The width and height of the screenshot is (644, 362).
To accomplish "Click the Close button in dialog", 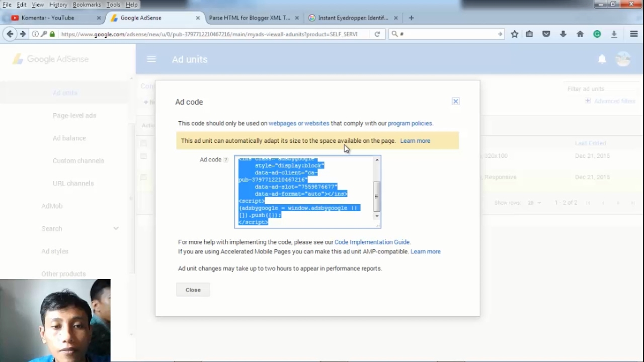I will [193, 290].
